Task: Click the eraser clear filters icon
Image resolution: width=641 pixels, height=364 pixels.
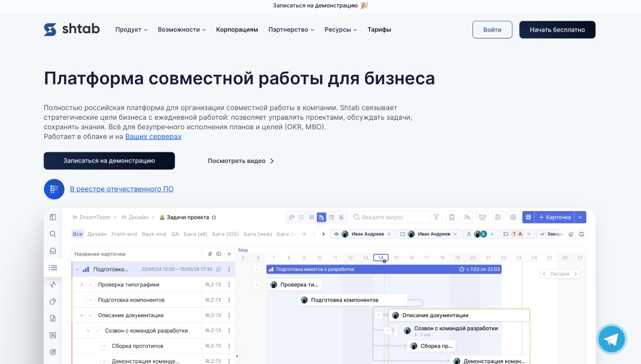Action: point(571,234)
